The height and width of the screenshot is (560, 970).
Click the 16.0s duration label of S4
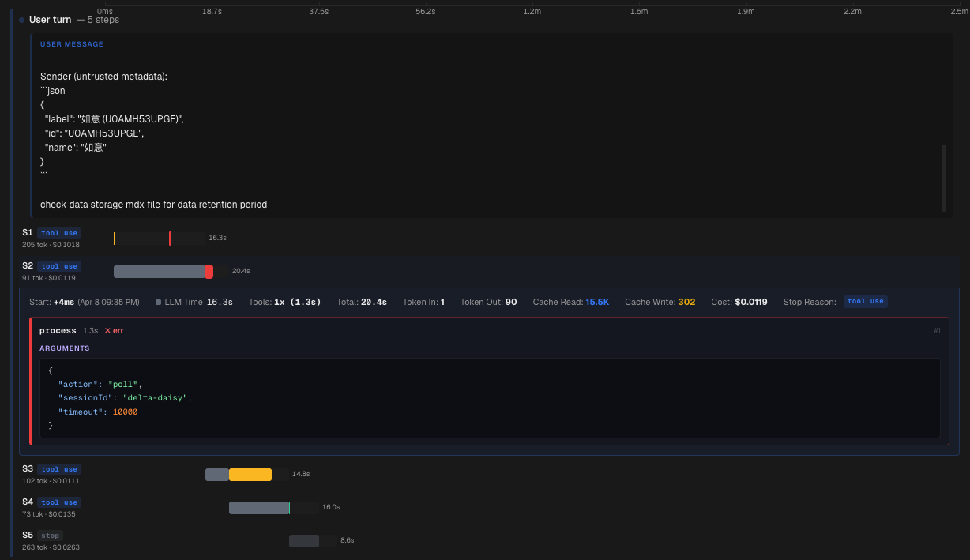(x=331, y=507)
